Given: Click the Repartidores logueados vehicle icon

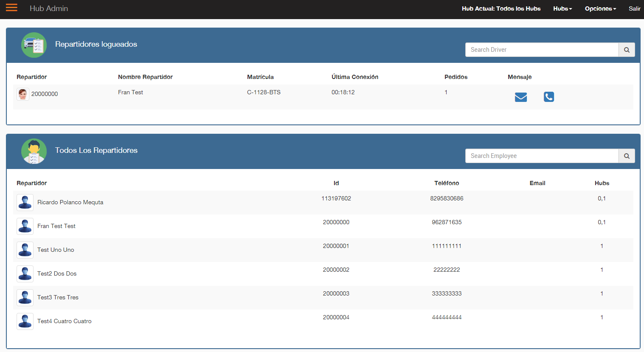Looking at the screenshot, I should pos(34,45).
